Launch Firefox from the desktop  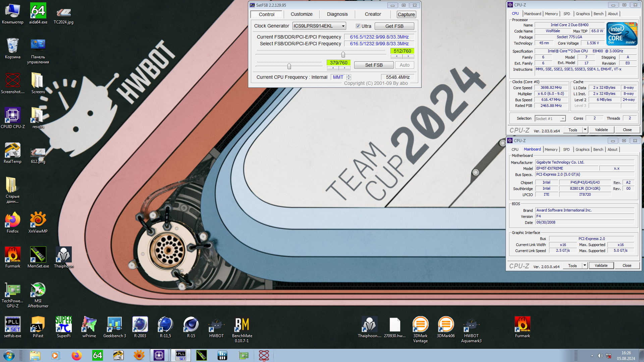(13, 223)
